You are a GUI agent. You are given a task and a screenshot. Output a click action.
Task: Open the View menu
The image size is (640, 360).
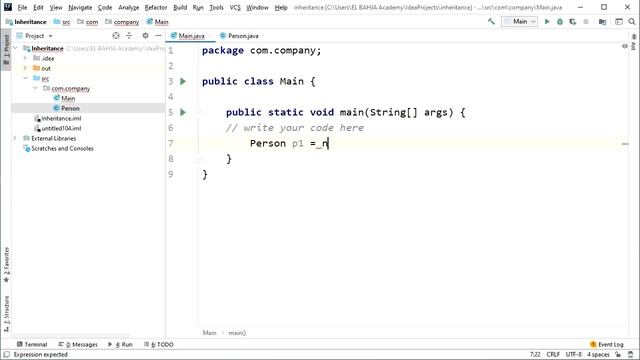56,7
